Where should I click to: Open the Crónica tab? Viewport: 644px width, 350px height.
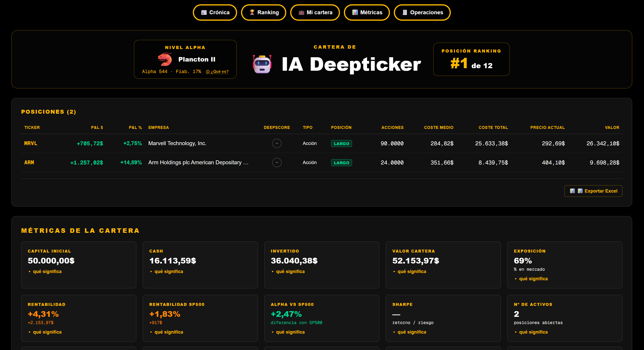point(215,12)
